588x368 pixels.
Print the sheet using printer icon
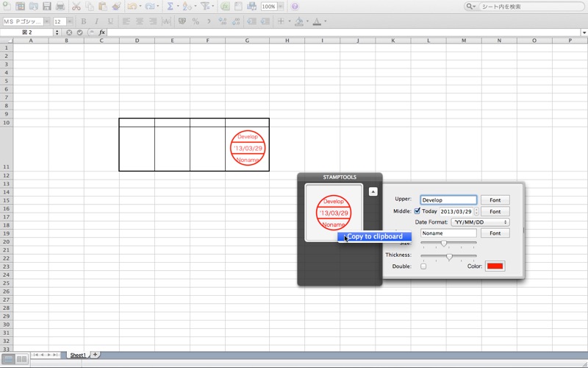click(60, 6)
